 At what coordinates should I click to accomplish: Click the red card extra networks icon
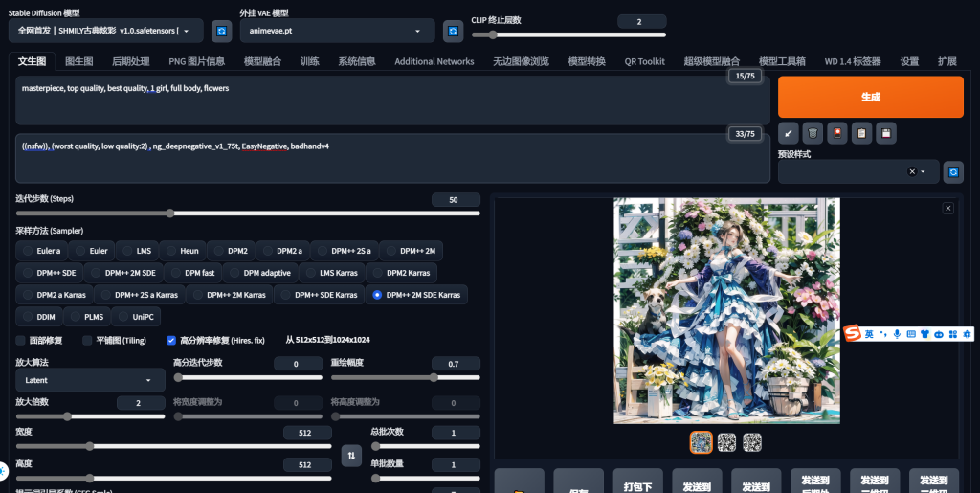point(837,133)
